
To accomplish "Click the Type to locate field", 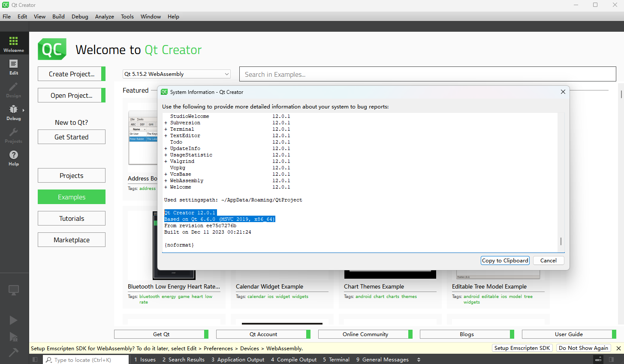I will [x=86, y=360].
